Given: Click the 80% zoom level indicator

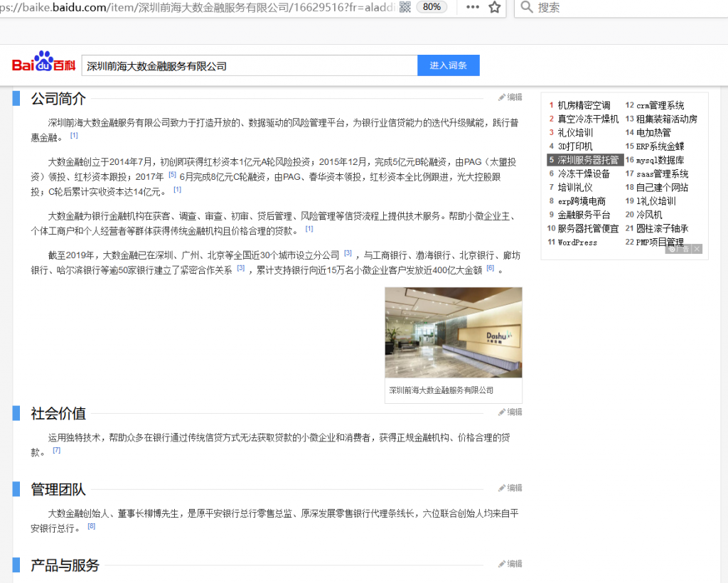Looking at the screenshot, I should pos(432,7).
